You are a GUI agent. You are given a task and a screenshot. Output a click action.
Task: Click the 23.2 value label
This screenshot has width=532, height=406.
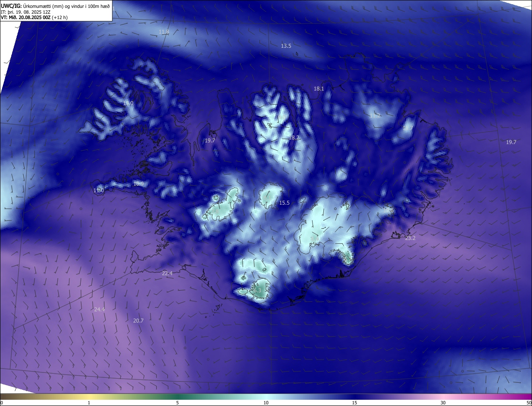click(410, 238)
